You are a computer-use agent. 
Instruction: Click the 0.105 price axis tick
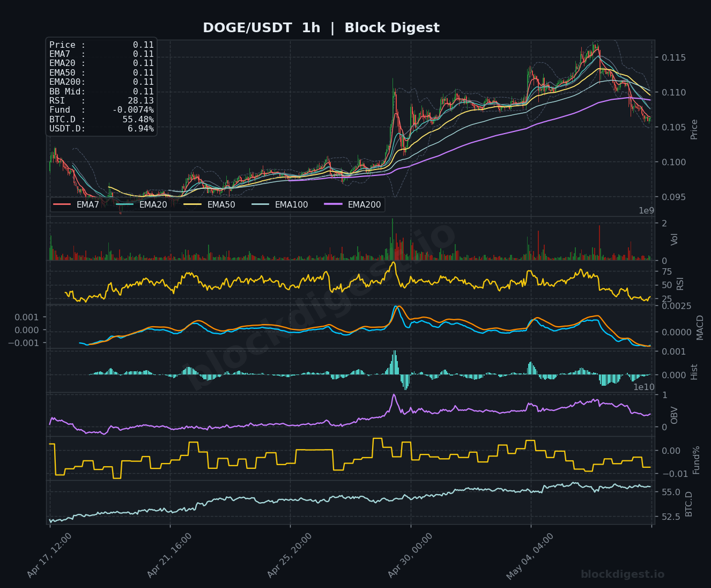click(x=672, y=127)
